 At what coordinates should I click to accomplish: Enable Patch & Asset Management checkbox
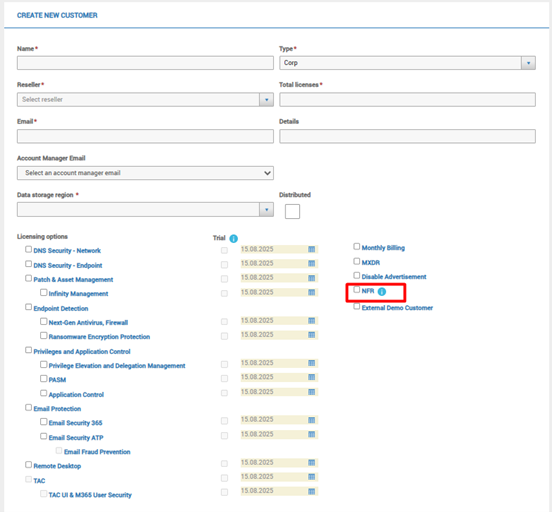coord(28,278)
